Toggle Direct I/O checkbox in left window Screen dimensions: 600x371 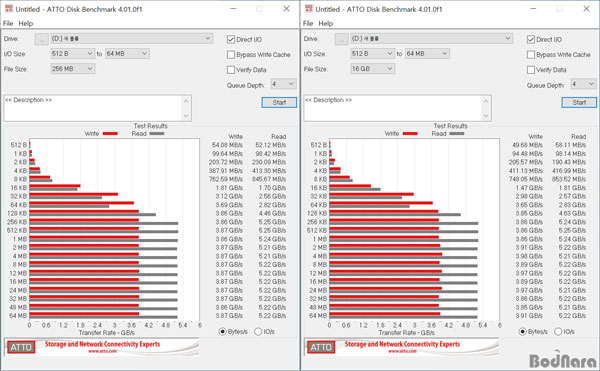coord(231,39)
